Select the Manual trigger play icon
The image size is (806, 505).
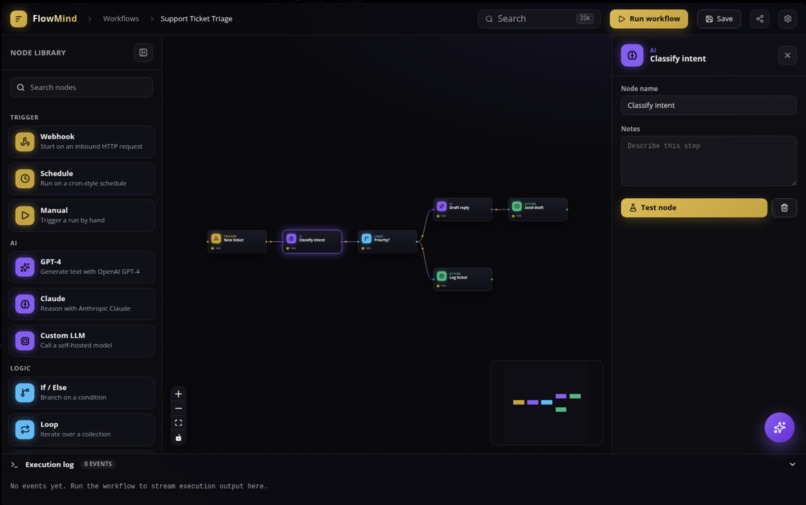pyautogui.click(x=25, y=215)
